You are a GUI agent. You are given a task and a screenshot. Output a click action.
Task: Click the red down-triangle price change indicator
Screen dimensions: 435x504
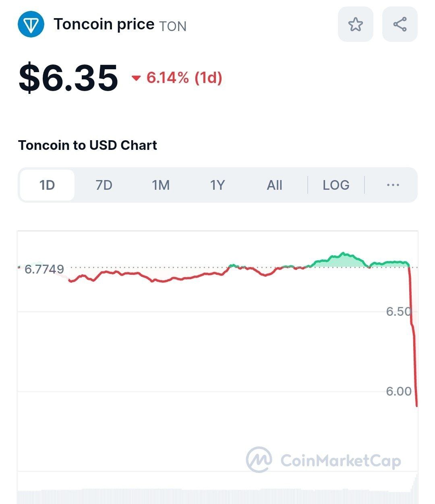[x=136, y=78]
